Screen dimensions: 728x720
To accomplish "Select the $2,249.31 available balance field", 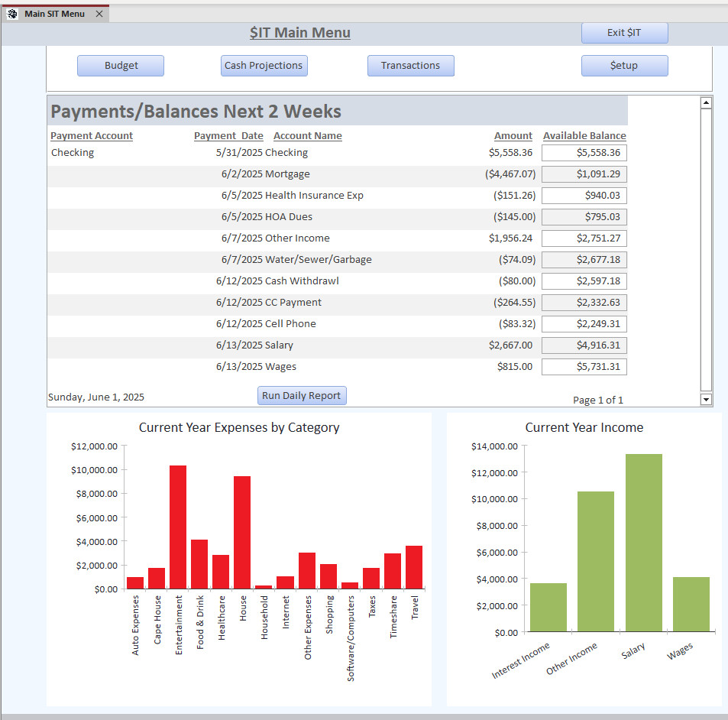I will click(x=584, y=324).
